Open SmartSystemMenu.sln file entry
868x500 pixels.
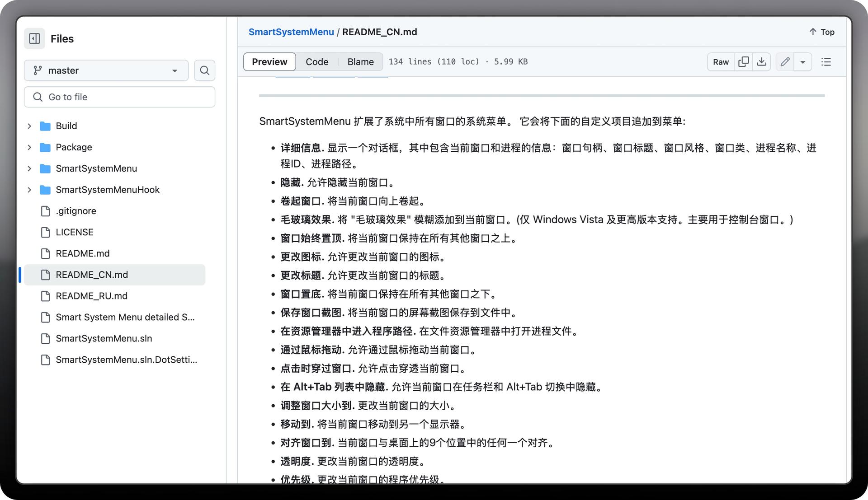pos(104,338)
